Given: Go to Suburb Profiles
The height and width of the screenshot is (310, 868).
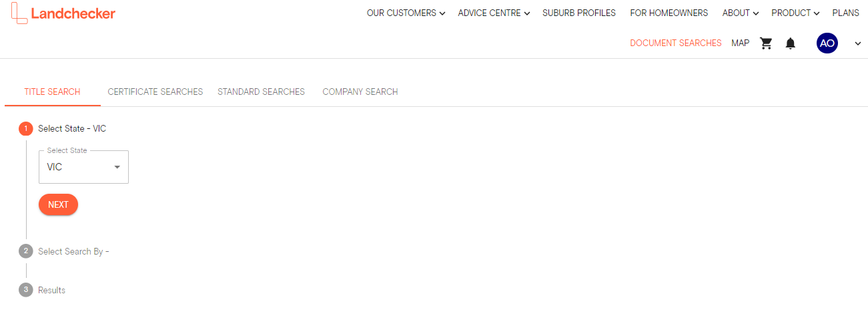Looking at the screenshot, I should pos(579,13).
